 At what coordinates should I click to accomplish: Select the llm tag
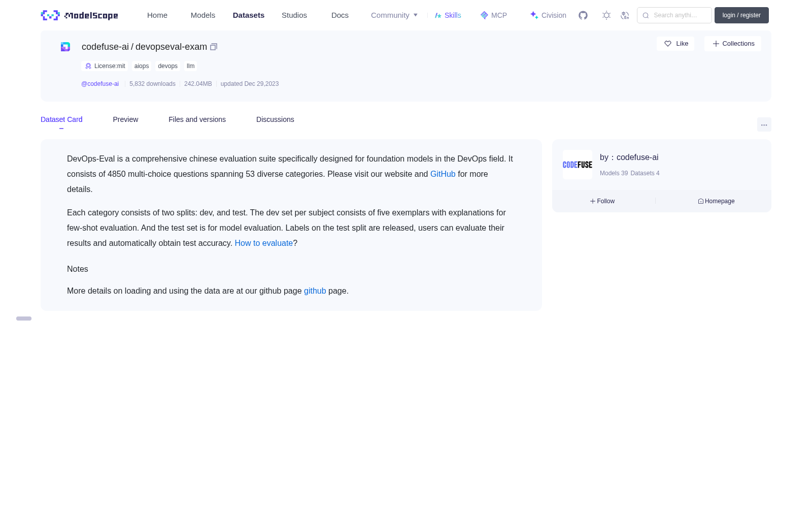pyautogui.click(x=190, y=66)
